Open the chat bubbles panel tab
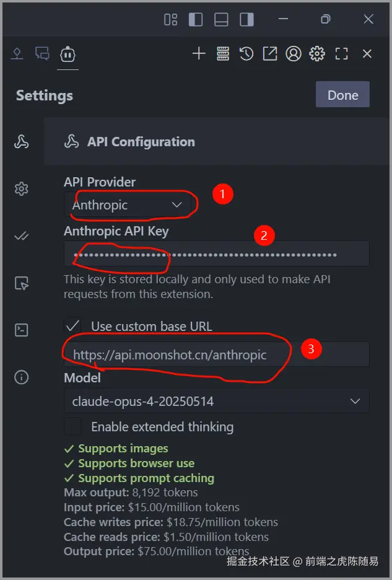 tap(42, 54)
